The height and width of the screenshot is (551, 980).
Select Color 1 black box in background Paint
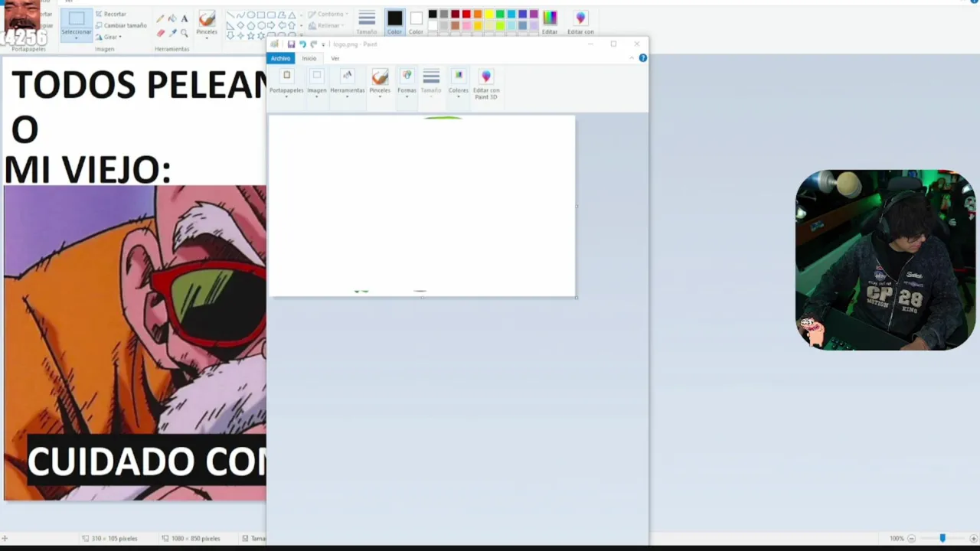point(394,21)
